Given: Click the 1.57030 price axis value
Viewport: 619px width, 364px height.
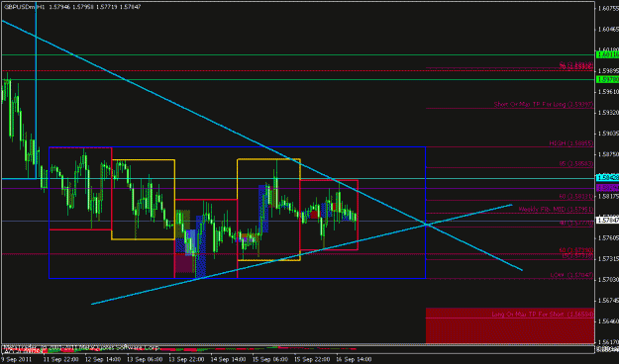Looking at the screenshot, I should tap(608, 280).
